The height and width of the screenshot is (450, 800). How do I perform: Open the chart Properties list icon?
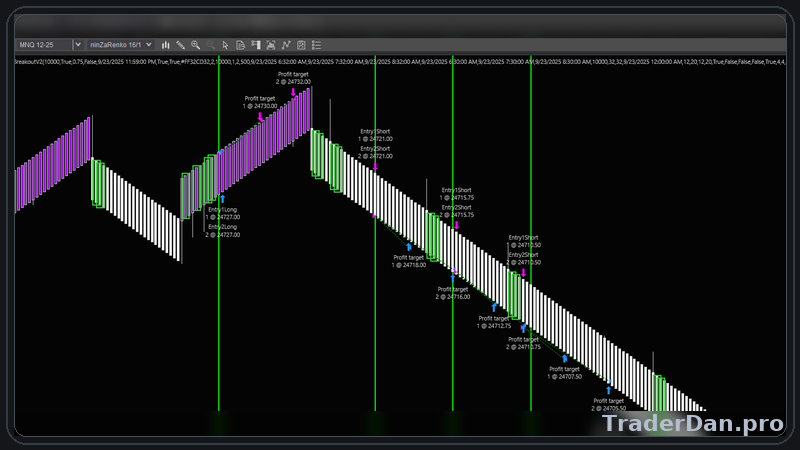coord(316,45)
